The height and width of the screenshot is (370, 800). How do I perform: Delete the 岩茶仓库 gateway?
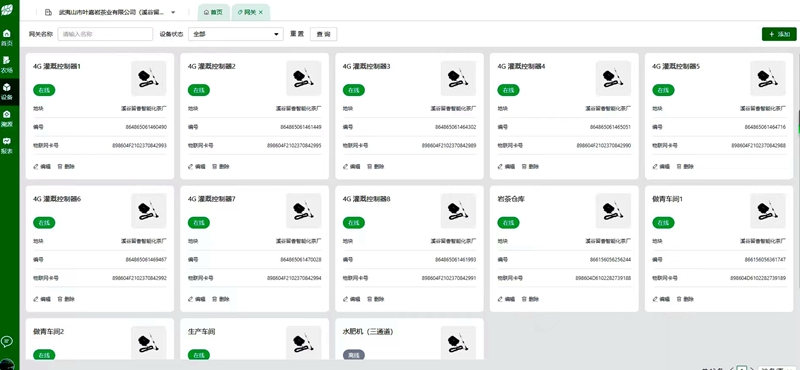point(530,299)
